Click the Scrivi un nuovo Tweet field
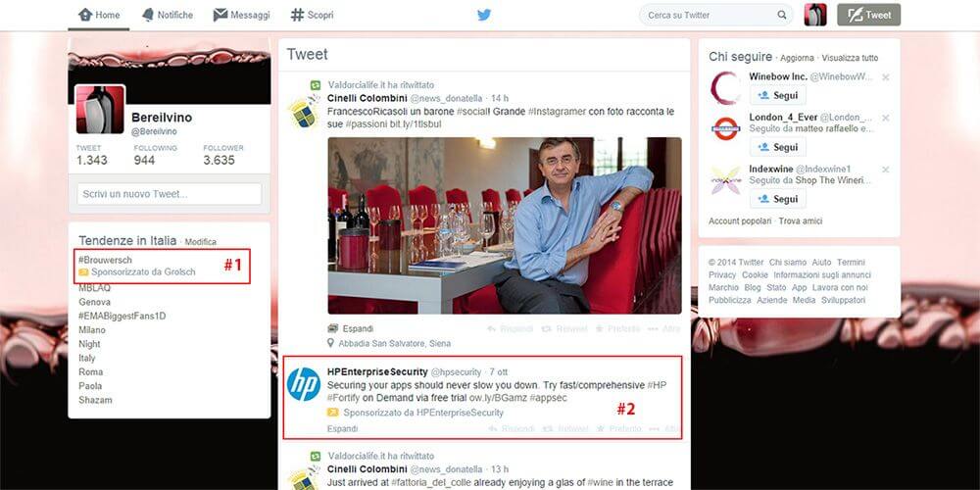Image resolution: width=980 pixels, height=490 pixels. pyautogui.click(x=170, y=194)
